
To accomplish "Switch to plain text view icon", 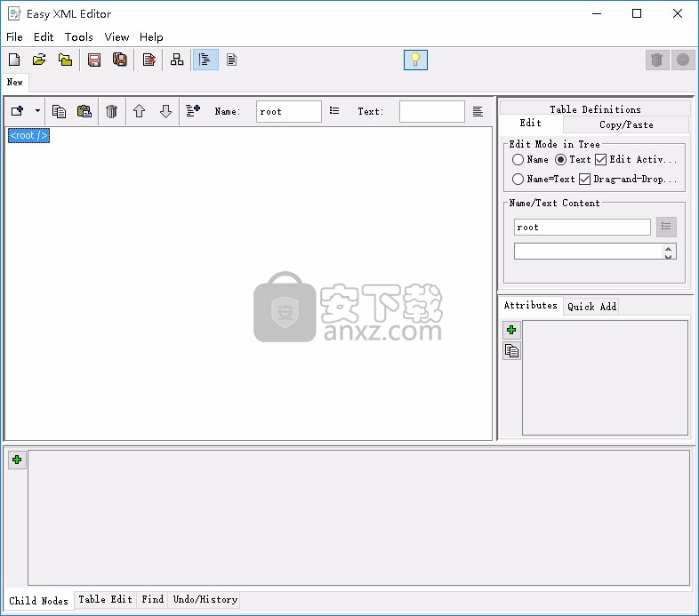I will [231, 60].
